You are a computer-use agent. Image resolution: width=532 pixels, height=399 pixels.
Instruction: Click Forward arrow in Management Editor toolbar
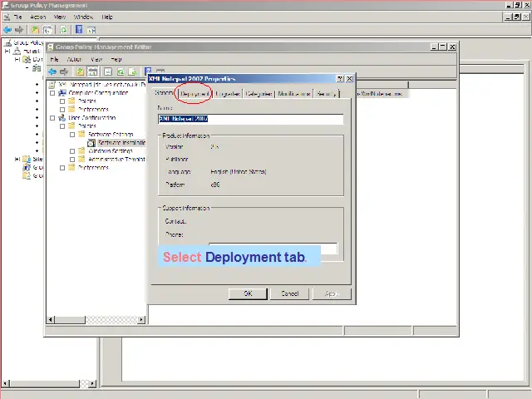pyautogui.click(x=64, y=71)
